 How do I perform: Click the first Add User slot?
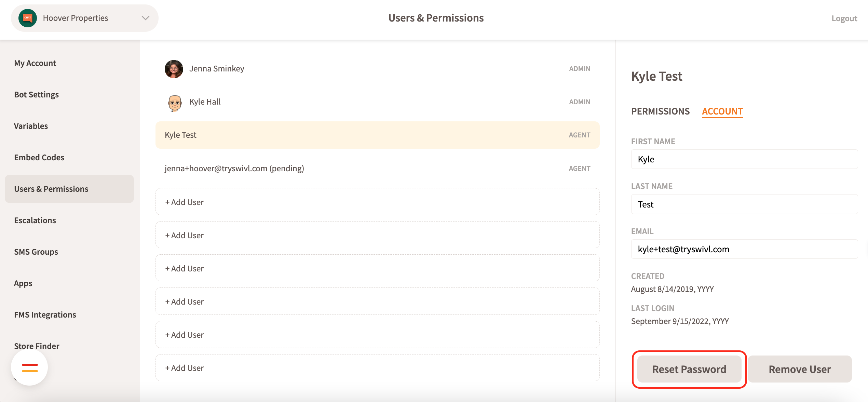[377, 202]
